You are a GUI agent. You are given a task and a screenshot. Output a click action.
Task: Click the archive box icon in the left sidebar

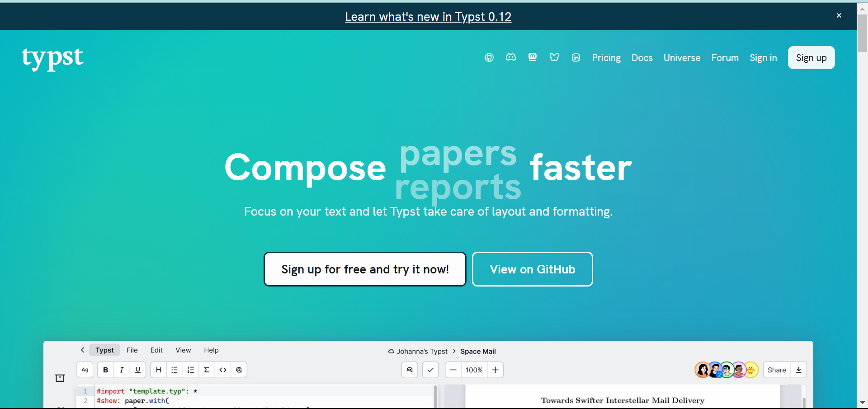pos(60,378)
